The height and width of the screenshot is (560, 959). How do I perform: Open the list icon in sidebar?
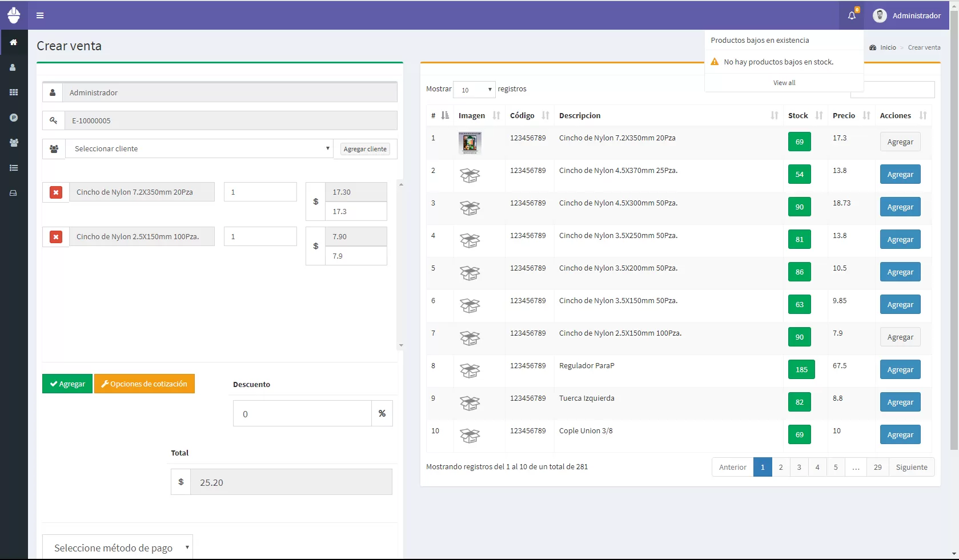14,168
